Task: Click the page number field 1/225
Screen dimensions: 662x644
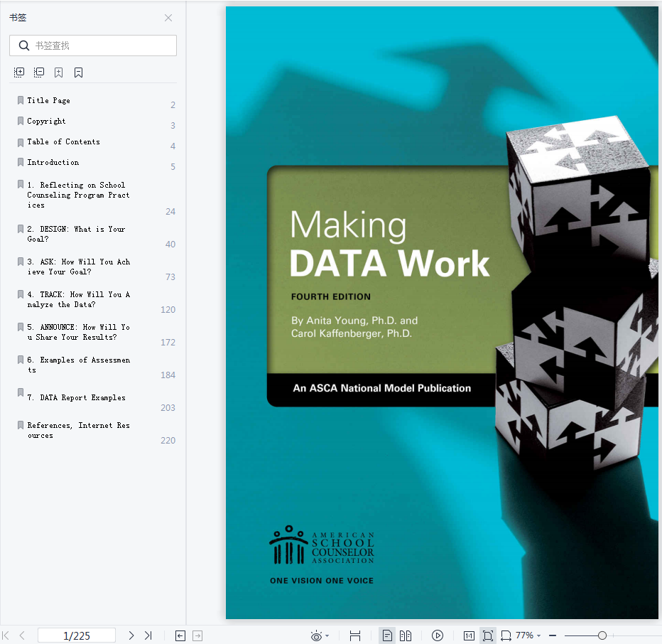Action: pos(77,635)
